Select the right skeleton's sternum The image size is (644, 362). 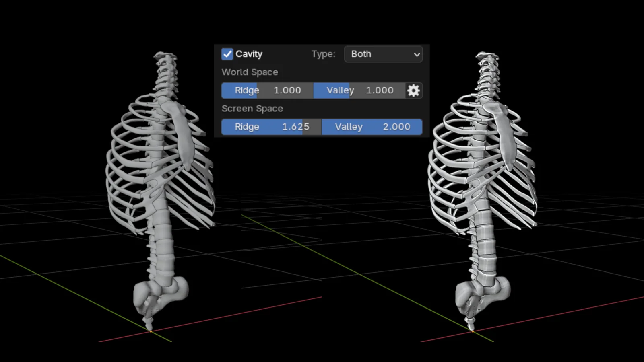(x=506, y=137)
